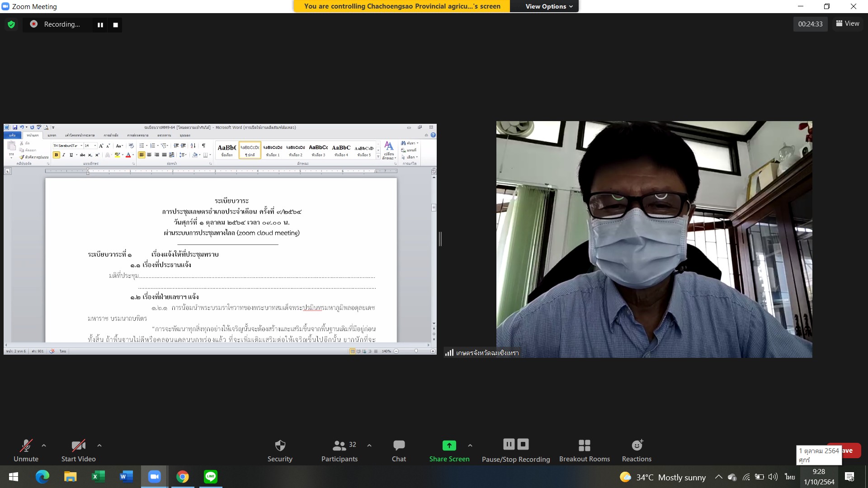
Task: Toggle Bold in the Word ribbon
Action: [57, 155]
